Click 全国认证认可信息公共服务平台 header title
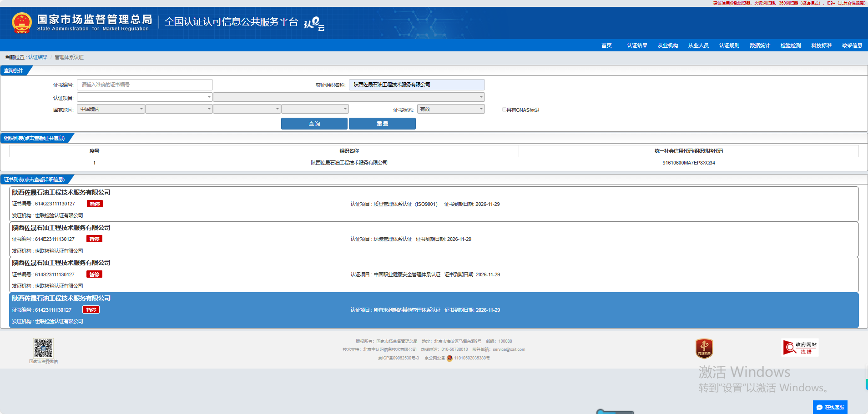This screenshot has height=414, width=868. 231,22
